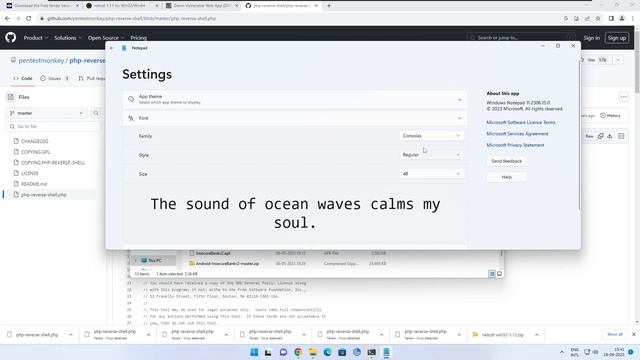Screen dimensions: 640x360
Task: Open Microsoft Privacy Statement link
Action: pyautogui.click(x=515, y=145)
